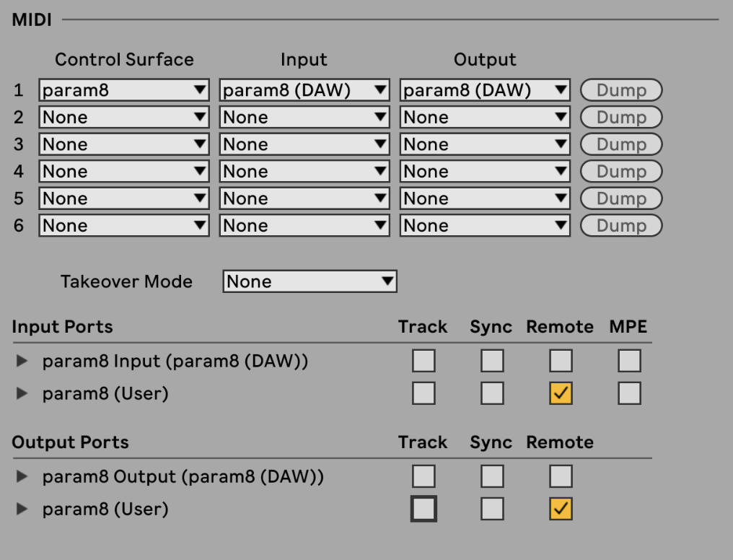This screenshot has height=560, width=733.
Task: Open Control Surface dropdown in row 6
Action: (x=124, y=225)
